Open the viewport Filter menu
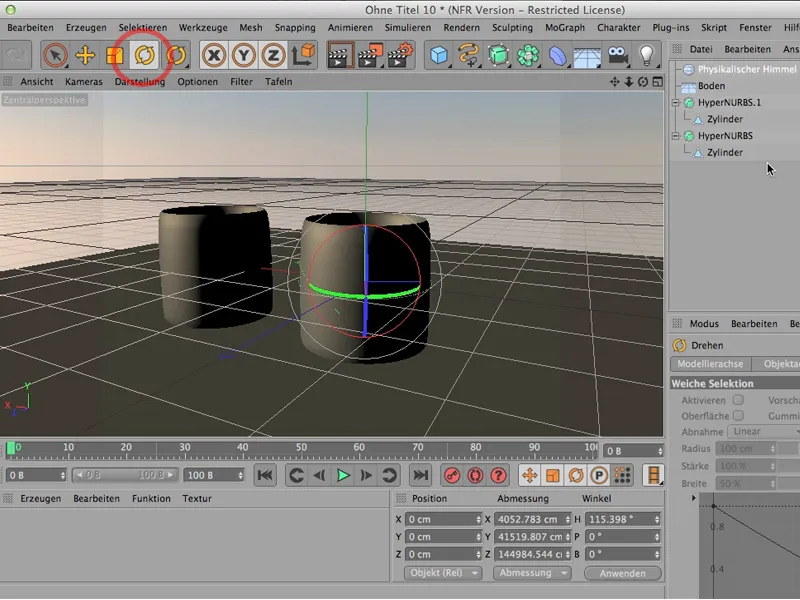Viewport: 800px width, 600px height. pos(241,82)
